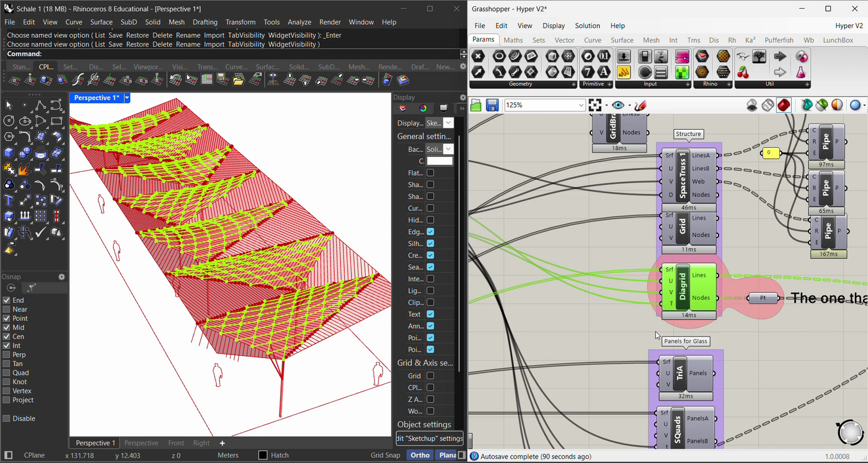
Task: Open the Perspective 1 viewport dropdown arrow
Action: click(x=126, y=98)
